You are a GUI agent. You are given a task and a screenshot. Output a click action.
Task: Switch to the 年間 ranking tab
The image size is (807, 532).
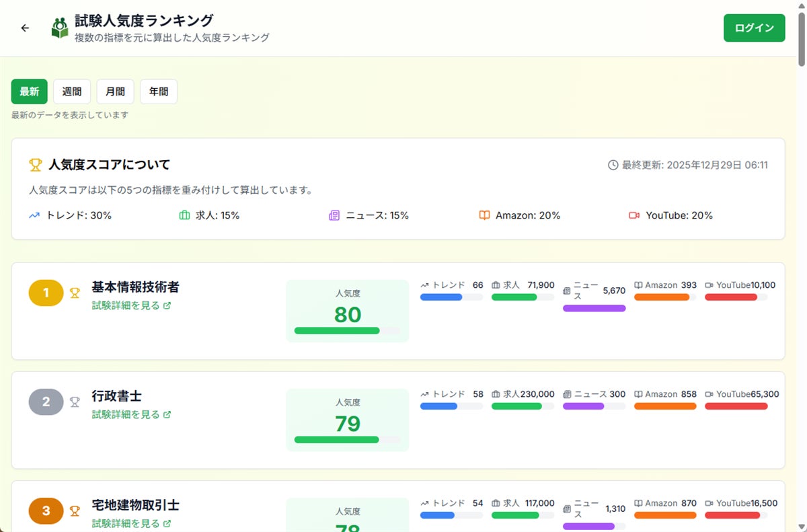[x=159, y=91]
